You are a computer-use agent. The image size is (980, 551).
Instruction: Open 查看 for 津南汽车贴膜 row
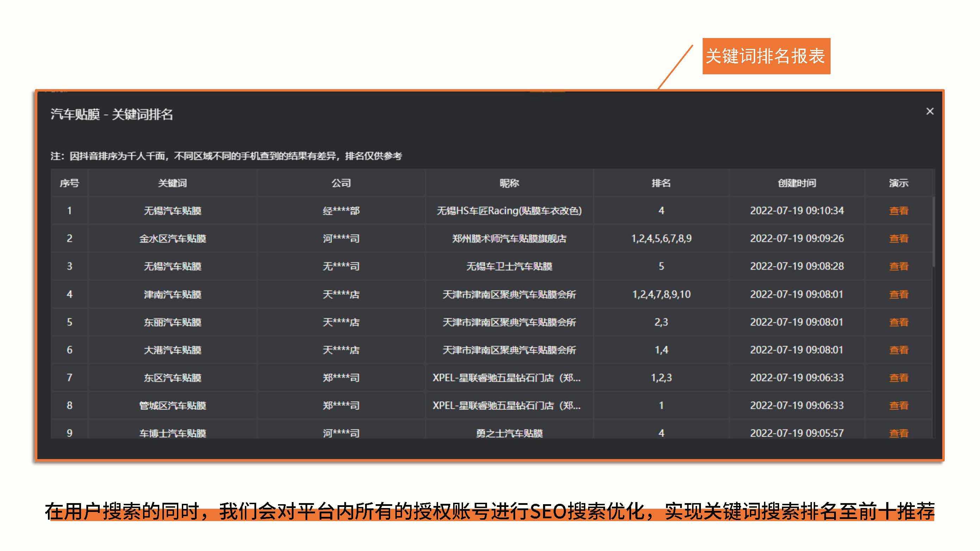tap(899, 294)
